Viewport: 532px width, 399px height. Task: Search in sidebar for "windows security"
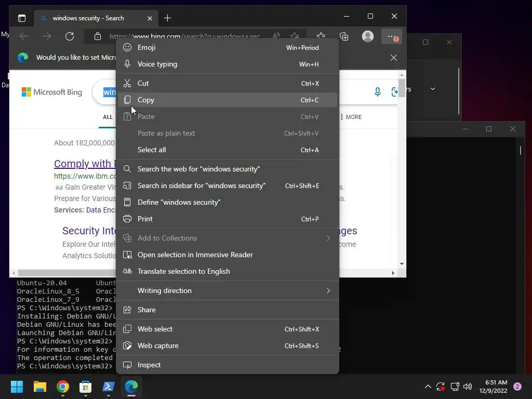[228, 185]
